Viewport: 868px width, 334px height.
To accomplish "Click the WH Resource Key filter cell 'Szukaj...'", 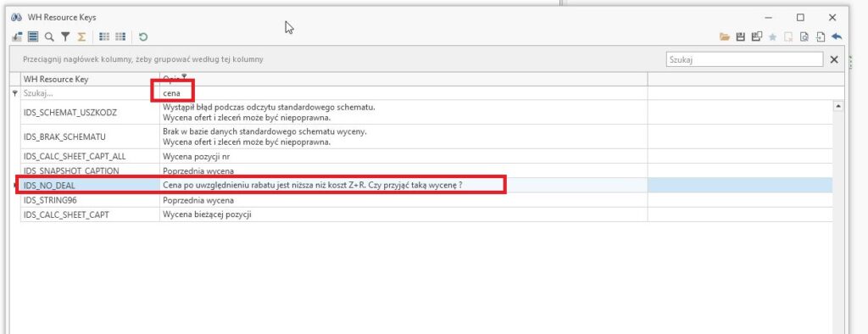I will click(90, 93).
